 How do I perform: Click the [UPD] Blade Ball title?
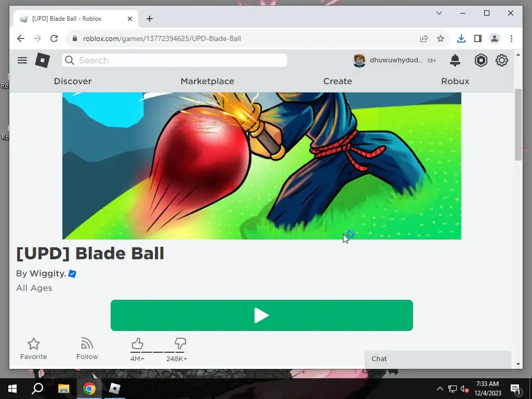click(90, 254)
